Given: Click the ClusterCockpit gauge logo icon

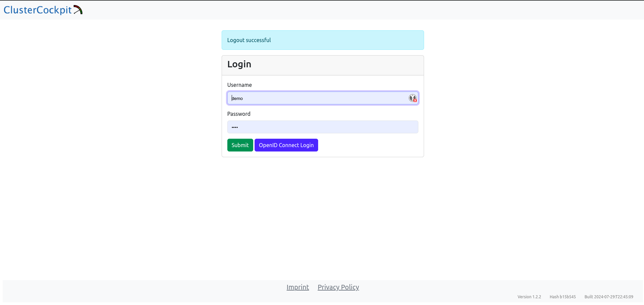Looking at the screenshot, I should 78,10.
